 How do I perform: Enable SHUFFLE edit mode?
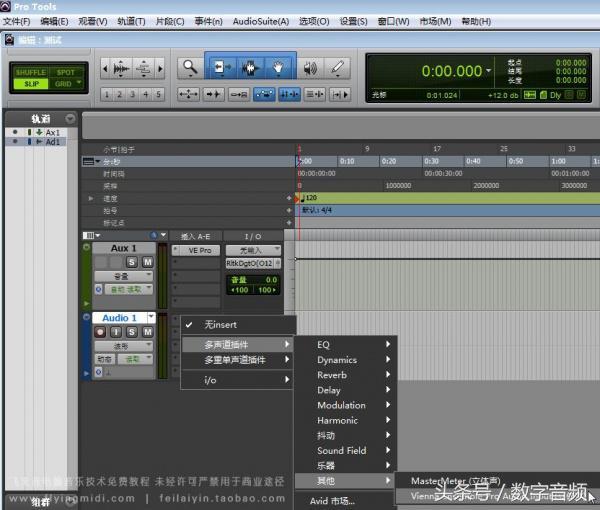[x=31, y=72]
